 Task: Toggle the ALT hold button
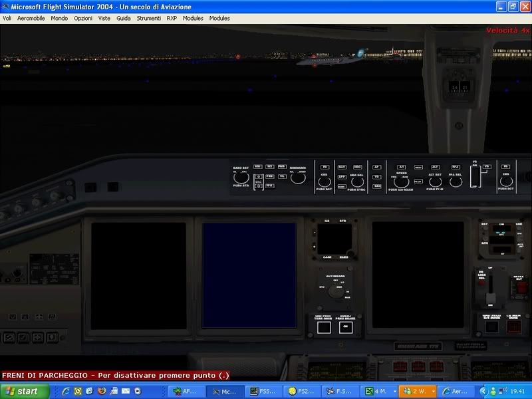[436, 167]
